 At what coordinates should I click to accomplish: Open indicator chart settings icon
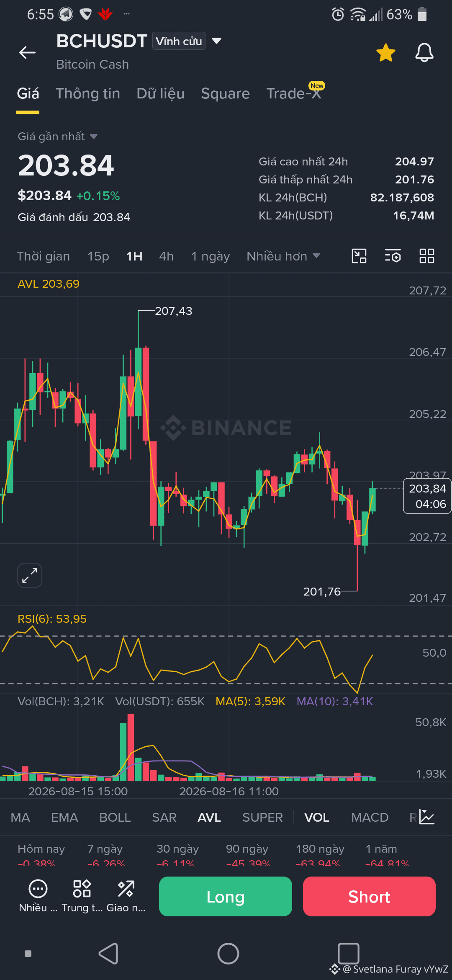click(x=427, y=817)
